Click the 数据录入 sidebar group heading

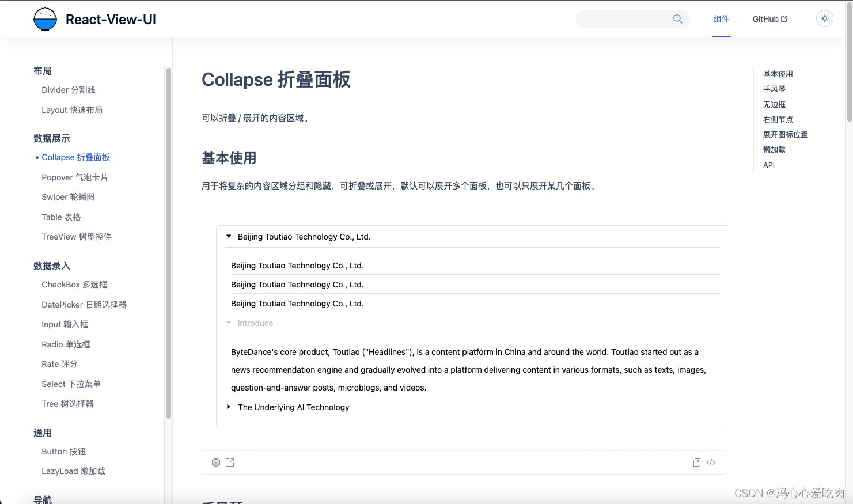pyautogui.click(x=52, y=266)
